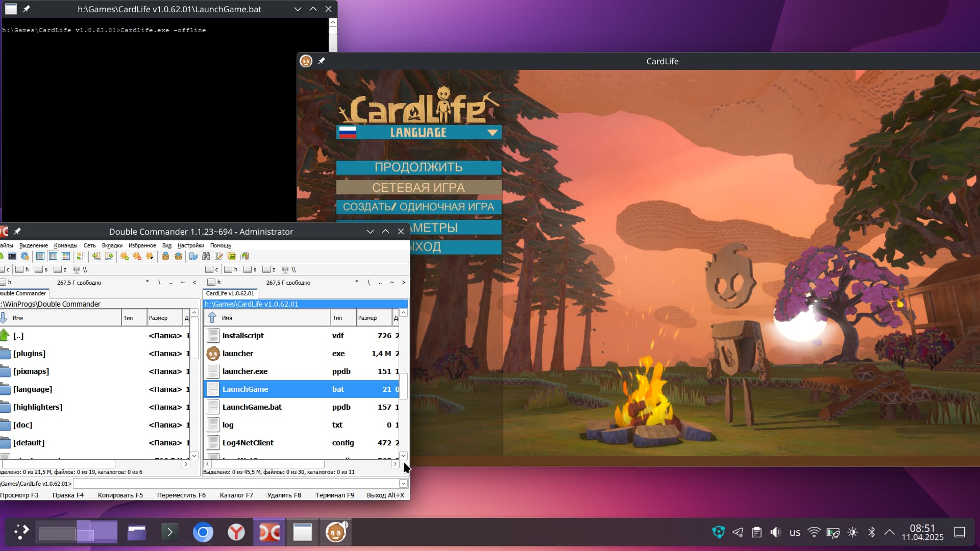Screen dimensions: 980x551
Task: Open the Вкладки menu
Action: click(112, 245)
